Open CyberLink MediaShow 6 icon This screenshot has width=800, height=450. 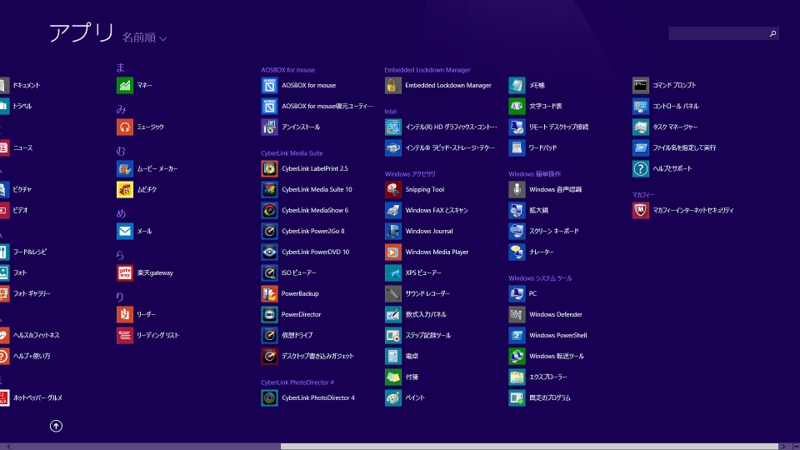tap(269, 210)
